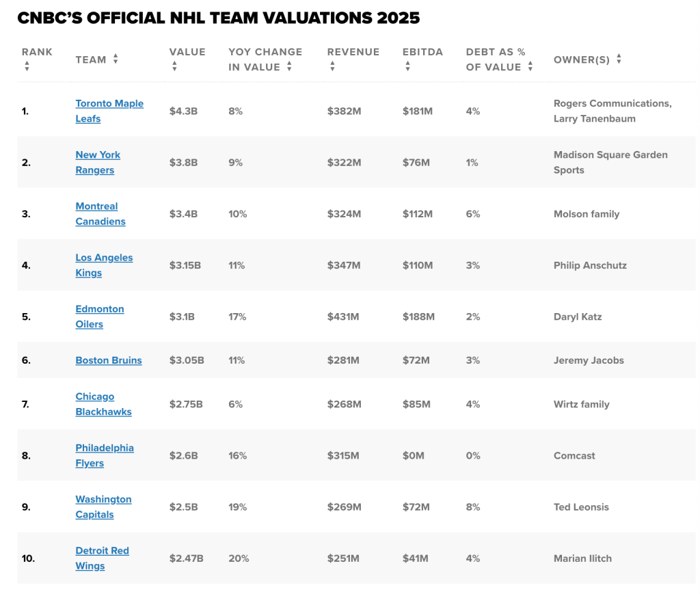Click Chicago Blackhawks link
This screenshot has width=700, height=594.
tap(104, 404)
